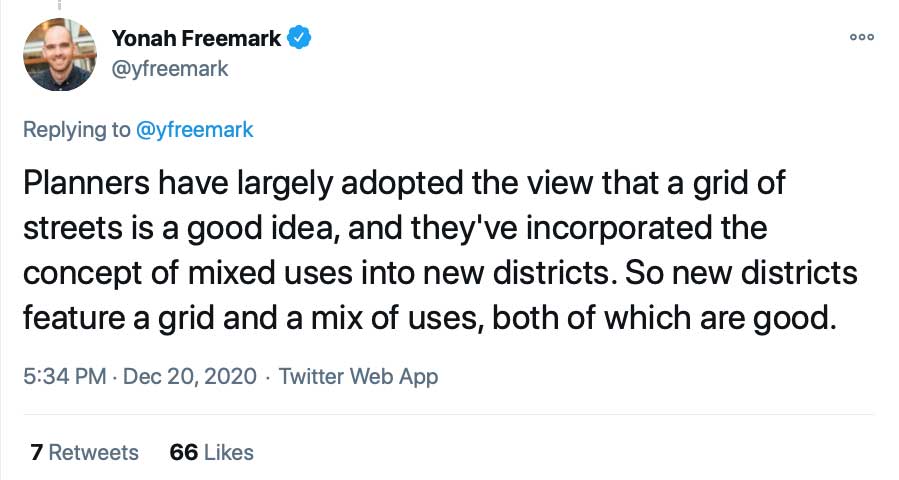Open the three-dot more options menu
The width and height of the screenshot is (899, 480).
click(x=862, y=37)
